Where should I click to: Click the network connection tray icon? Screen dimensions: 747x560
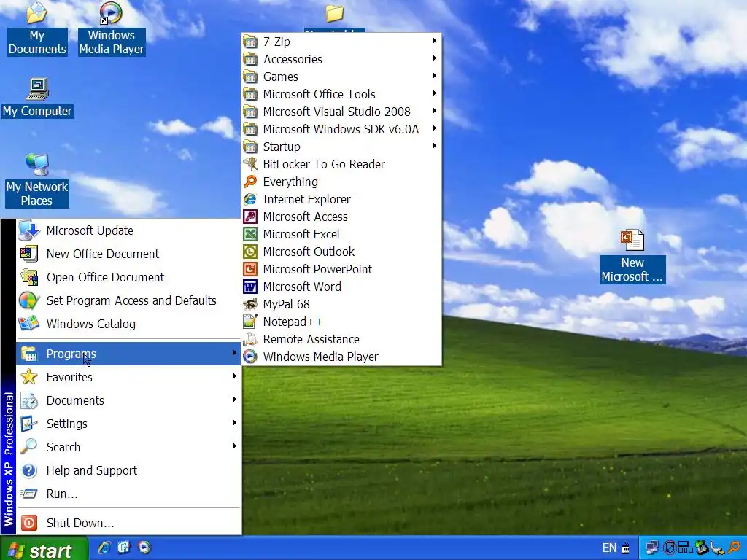(653, 548)
